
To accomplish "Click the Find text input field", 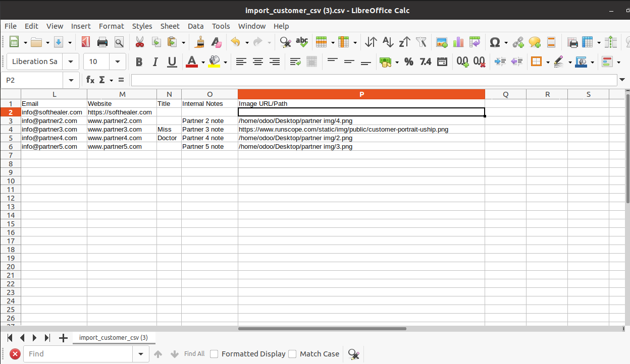I will [78, 354].
